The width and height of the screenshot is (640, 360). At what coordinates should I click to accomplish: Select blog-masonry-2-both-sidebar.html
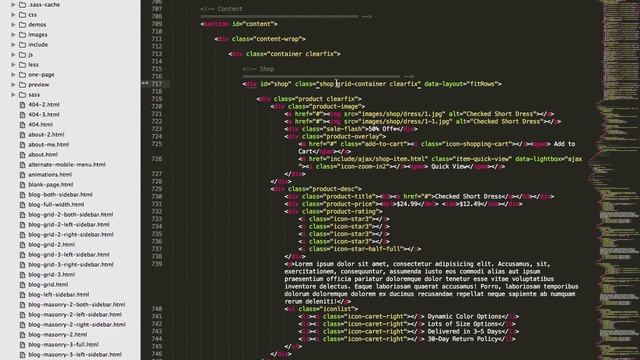pos(77,304)
